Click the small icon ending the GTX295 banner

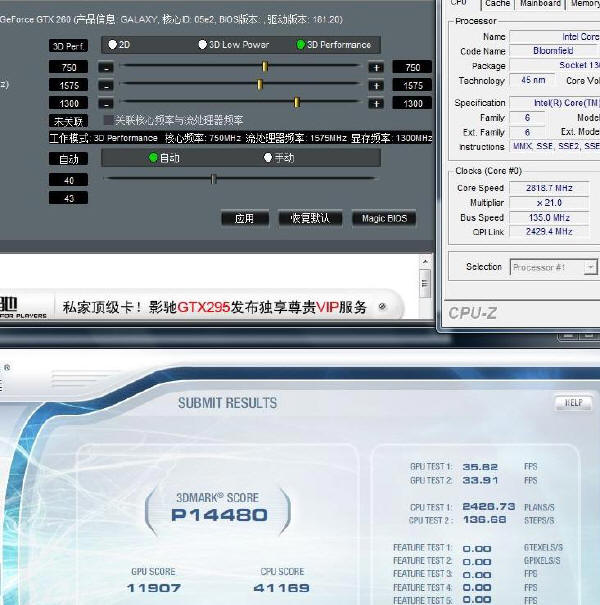(x=386, y=307)
